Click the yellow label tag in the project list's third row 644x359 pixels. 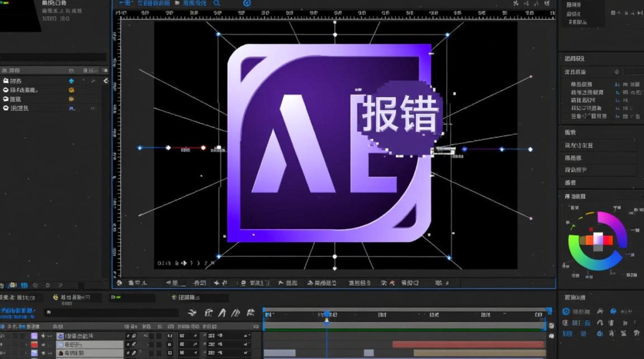[x=71, y=99]
